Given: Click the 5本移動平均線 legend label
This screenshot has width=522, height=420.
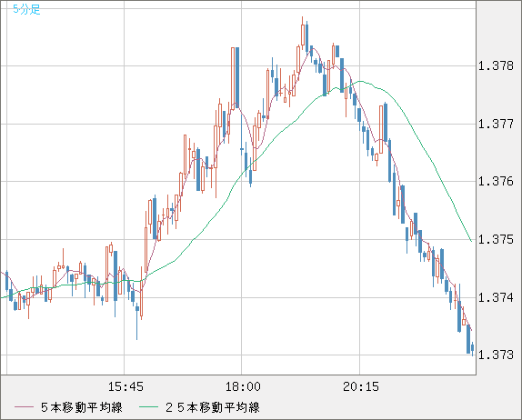Looking at the screenshot, I should pyautogui.click(x=82, y=407).
